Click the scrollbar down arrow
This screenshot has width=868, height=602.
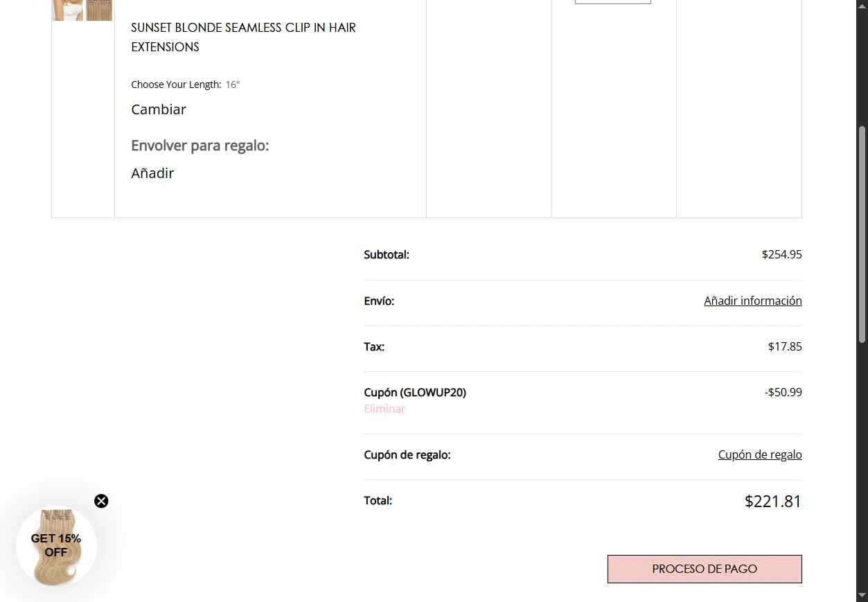click(862, 595)
